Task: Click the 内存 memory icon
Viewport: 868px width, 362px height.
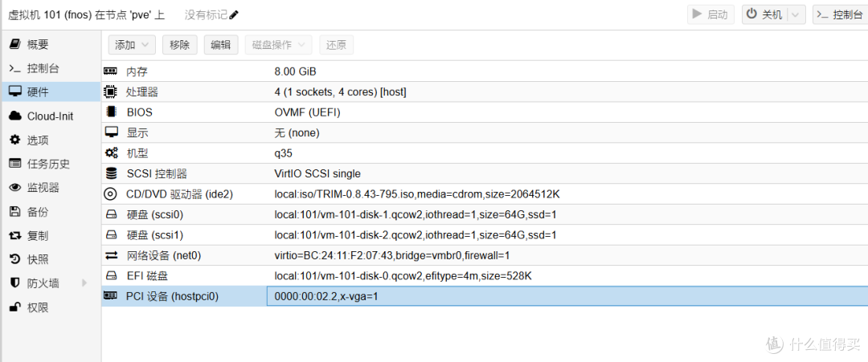Action: pyautogui.click(x=111, y=71)
